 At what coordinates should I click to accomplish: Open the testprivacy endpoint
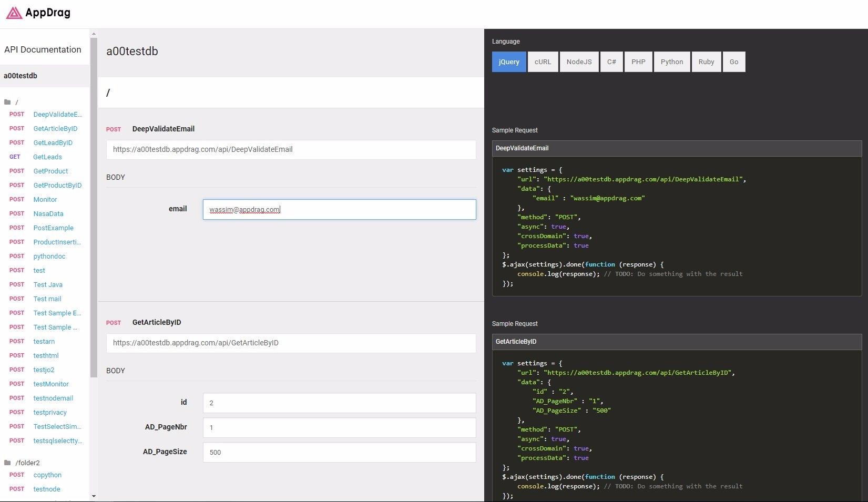tap(50, 412)
